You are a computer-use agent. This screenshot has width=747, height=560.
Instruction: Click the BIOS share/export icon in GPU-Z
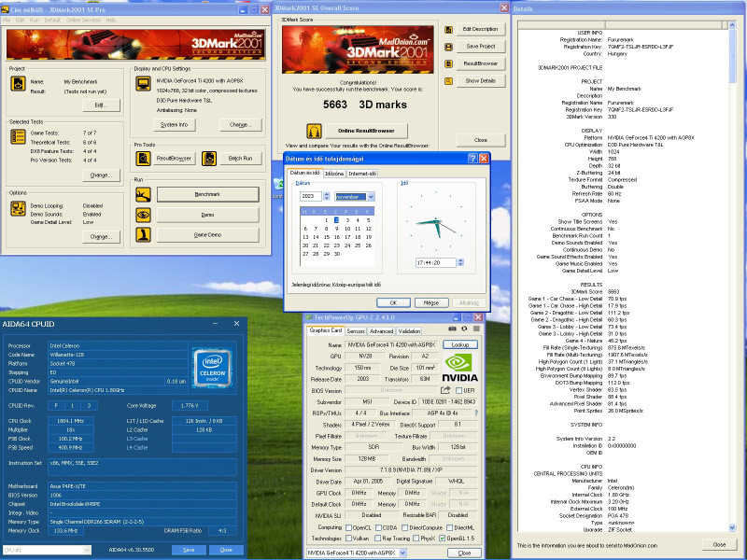tap(445, 390)
